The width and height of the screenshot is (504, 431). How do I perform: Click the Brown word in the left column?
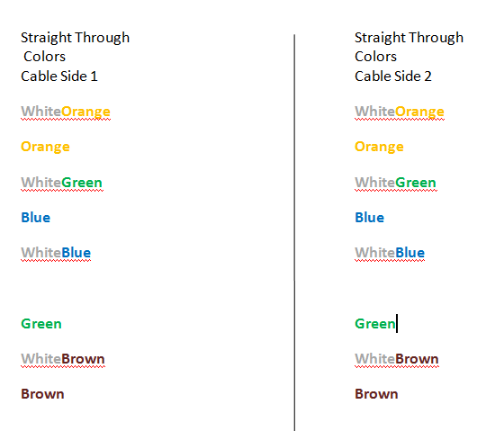click(42, 394)
